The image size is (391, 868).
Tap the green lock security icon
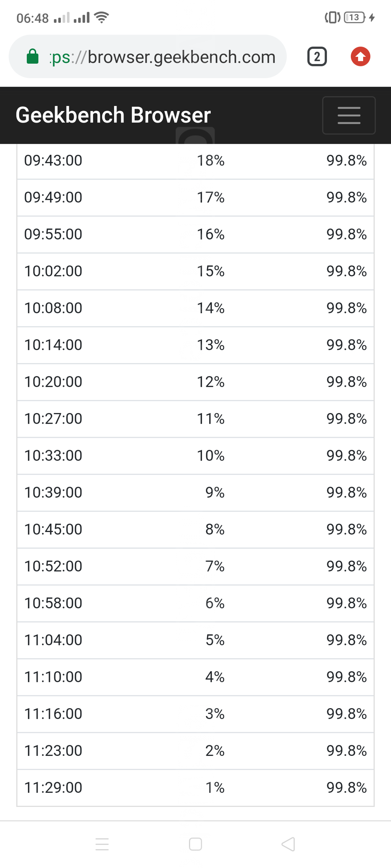[32, 57]
